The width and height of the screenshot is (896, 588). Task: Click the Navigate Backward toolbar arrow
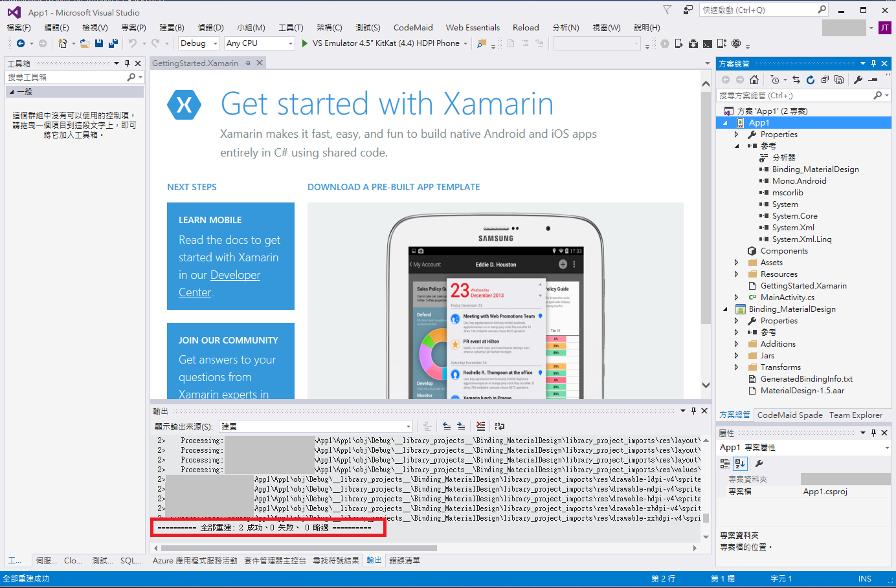click(x=21, y=43)
